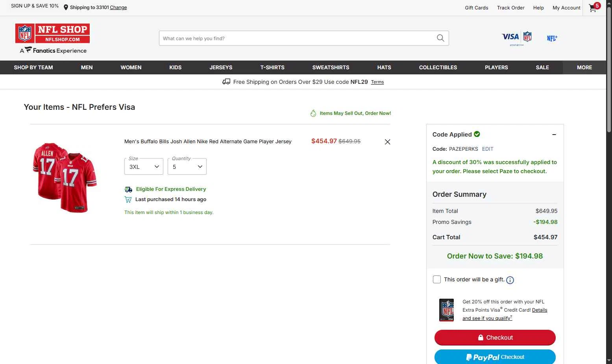Remove the Josh Allen jersey with X
Viewport: 612px width, 364px height.
387,142
